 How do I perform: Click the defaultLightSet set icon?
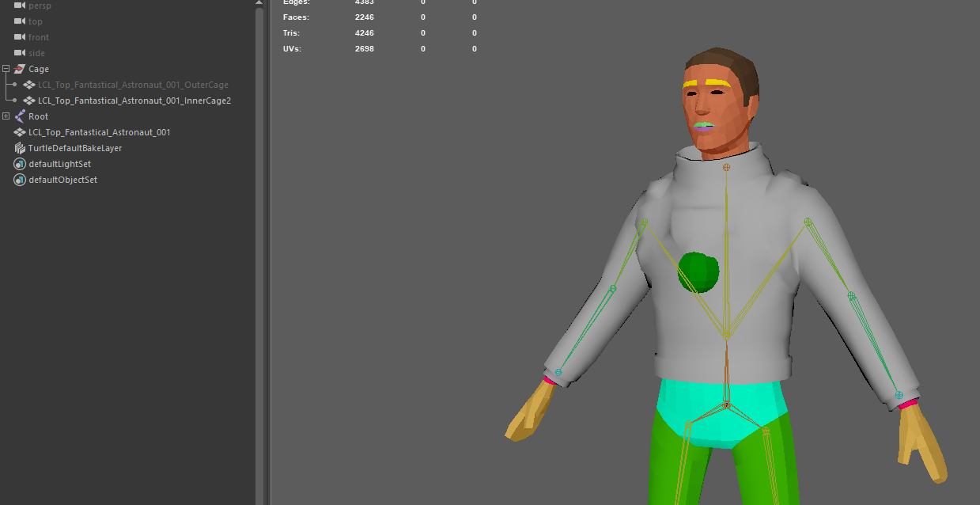20,164
